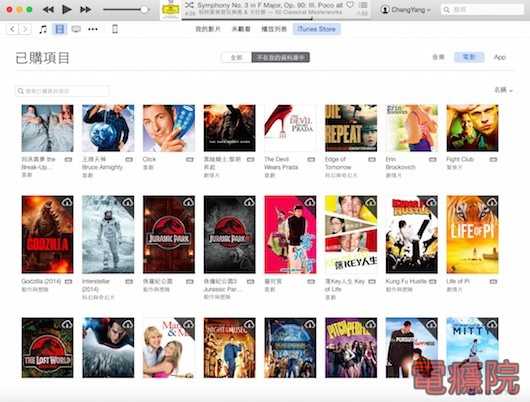Open the 播放列表 tab

tap(274, 29)
